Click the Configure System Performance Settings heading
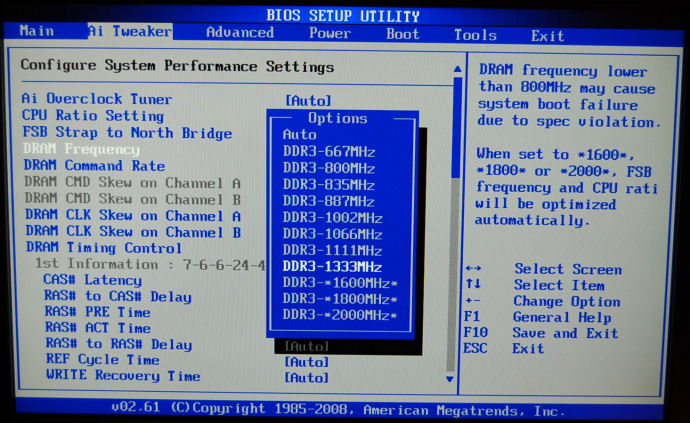690x423 pixels. [x=177, y=66]
